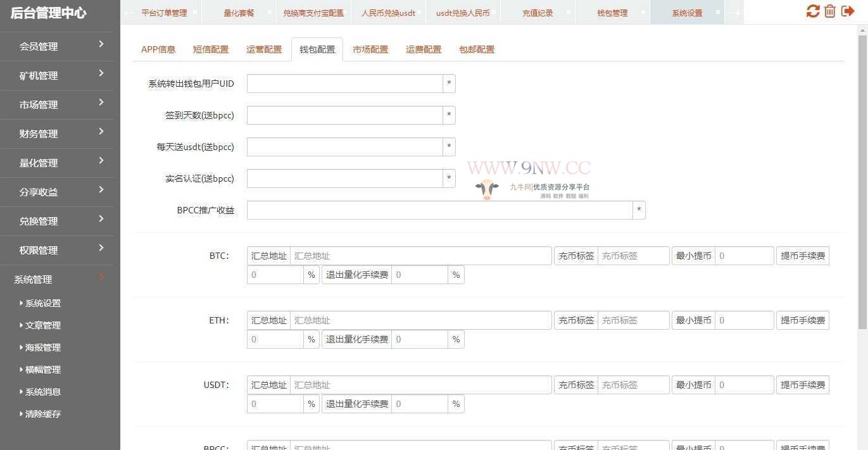Open the 短信配置 settings tab
The height and width of the screenshot is (450, 868).
(x=211, y=49)
